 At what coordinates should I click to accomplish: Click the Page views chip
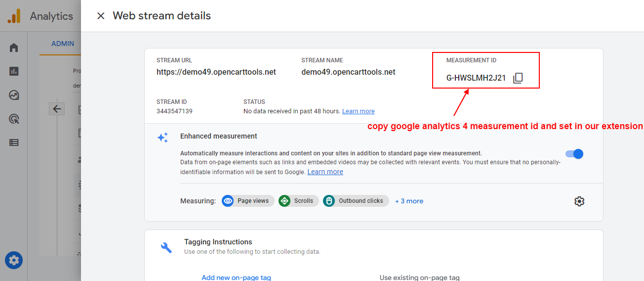click(248, 201)
